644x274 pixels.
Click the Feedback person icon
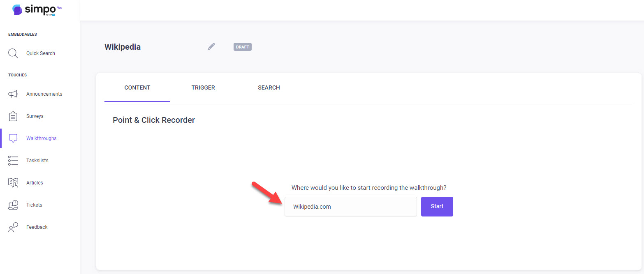point(13,227)
